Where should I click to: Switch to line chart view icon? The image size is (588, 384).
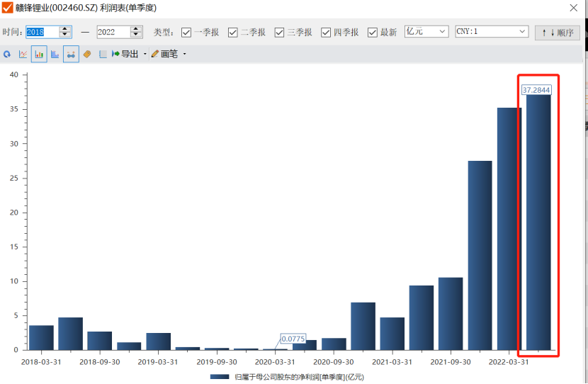coord(23,54)
